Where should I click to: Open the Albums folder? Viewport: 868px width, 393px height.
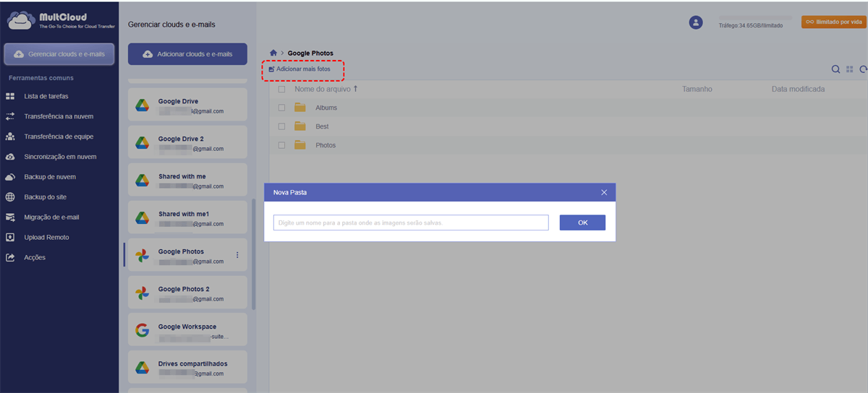tap(326, 108)
